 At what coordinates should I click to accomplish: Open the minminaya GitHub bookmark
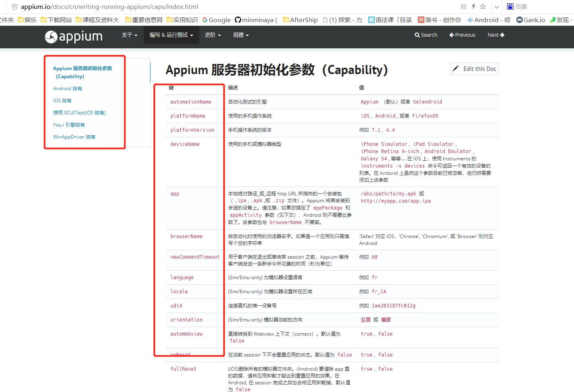point(255,19)
